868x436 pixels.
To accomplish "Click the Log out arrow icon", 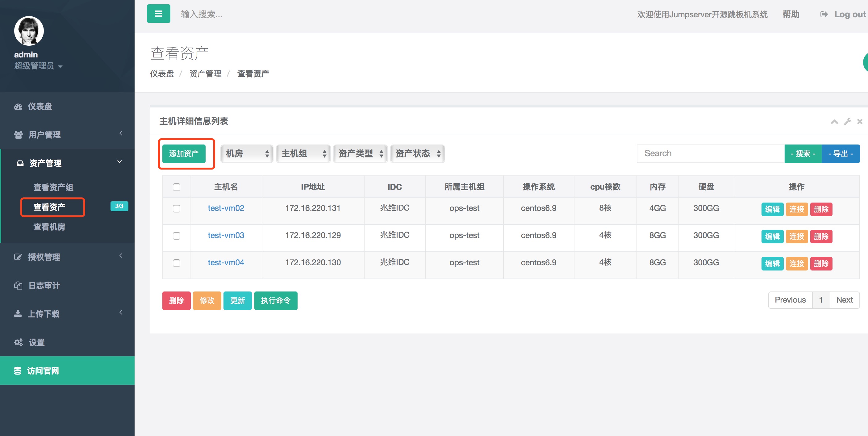I will 824,14.
